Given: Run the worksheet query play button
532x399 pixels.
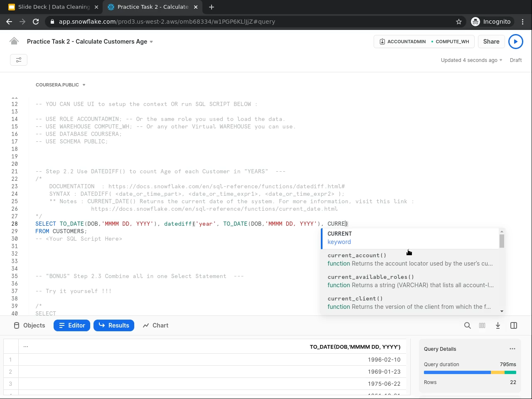Looking at the screenshot, I should point(516,42).
